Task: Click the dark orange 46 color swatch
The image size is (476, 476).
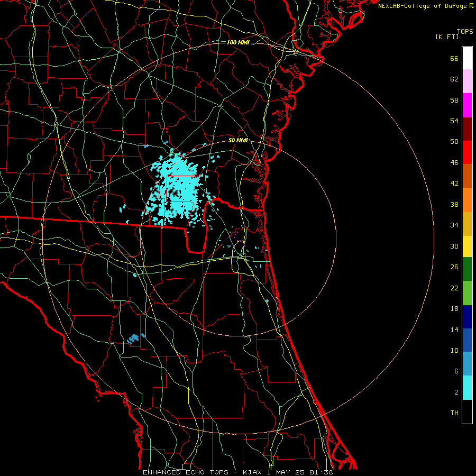Action: point(467,176)
